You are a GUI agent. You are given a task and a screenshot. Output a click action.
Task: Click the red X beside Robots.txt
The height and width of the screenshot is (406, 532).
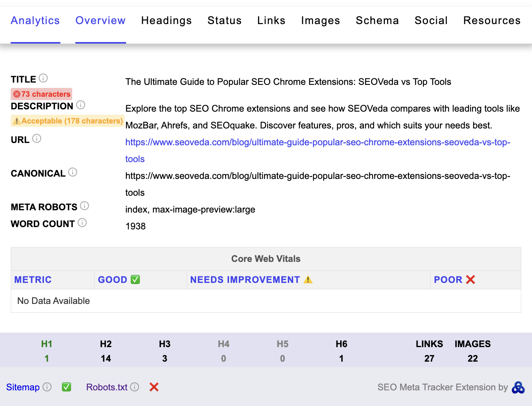pos(154,387)
